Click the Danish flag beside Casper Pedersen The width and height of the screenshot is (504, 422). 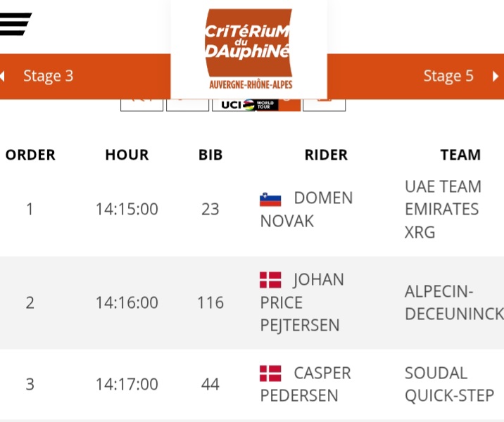coord(270,373)
